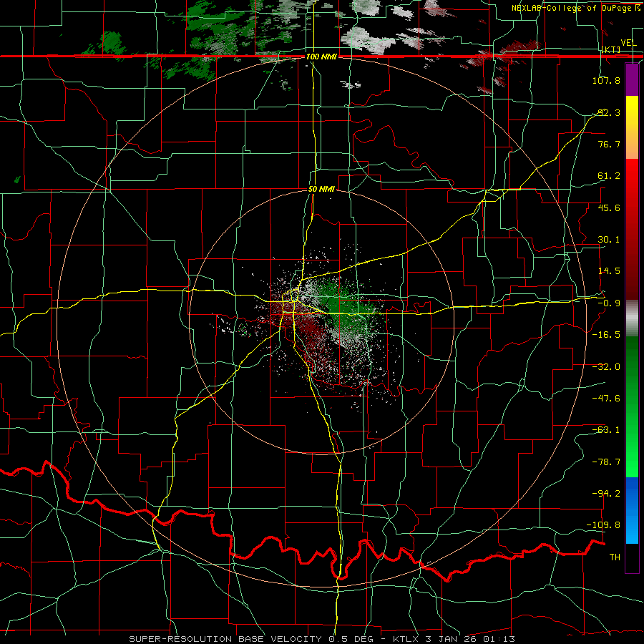Screen dimensions: 644x644
Task: Click the -78.7 legend value
Action: click(x=606, y=462)
